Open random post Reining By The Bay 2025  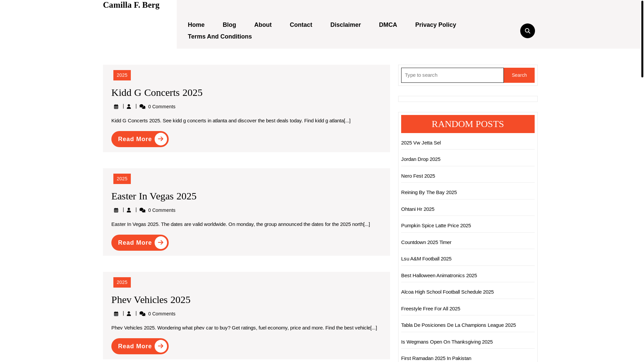click(429, 192)
